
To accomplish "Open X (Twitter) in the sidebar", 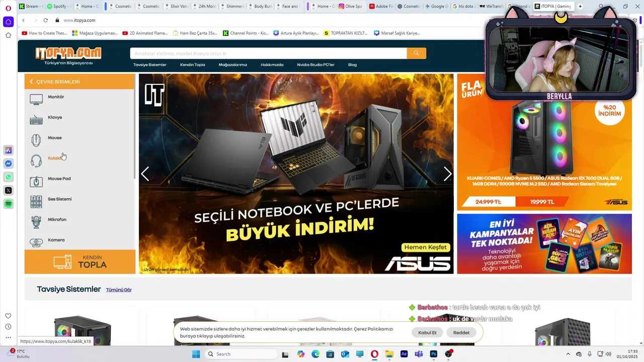I will click(x=8, y=191).
